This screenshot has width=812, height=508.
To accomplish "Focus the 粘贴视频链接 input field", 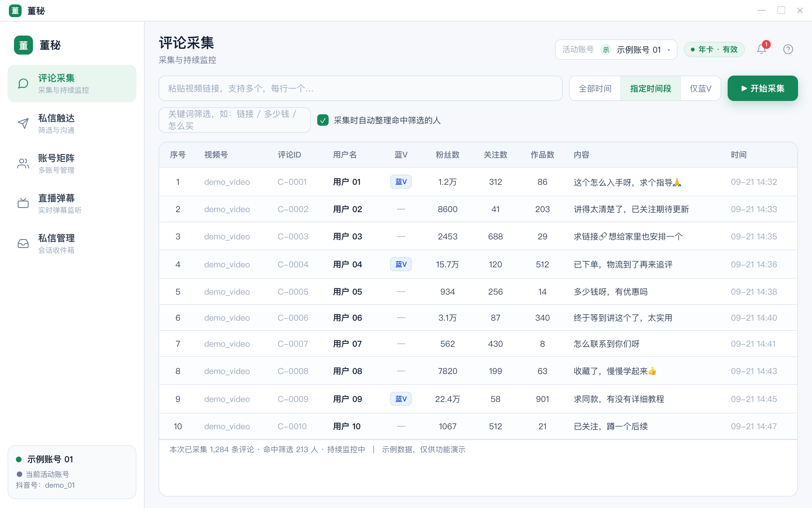I will point(360,88).
